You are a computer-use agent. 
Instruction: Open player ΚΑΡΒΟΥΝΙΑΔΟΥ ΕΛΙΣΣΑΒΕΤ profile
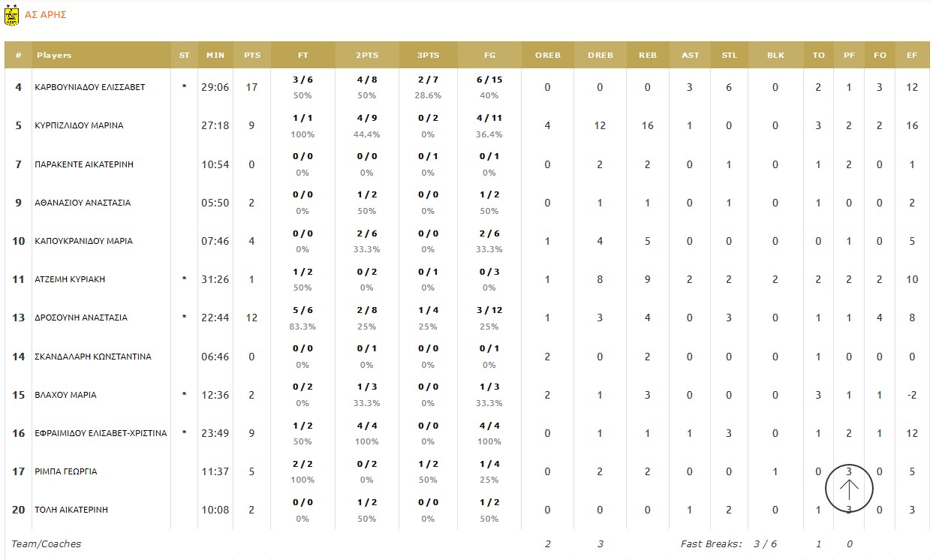pos(90,87)
